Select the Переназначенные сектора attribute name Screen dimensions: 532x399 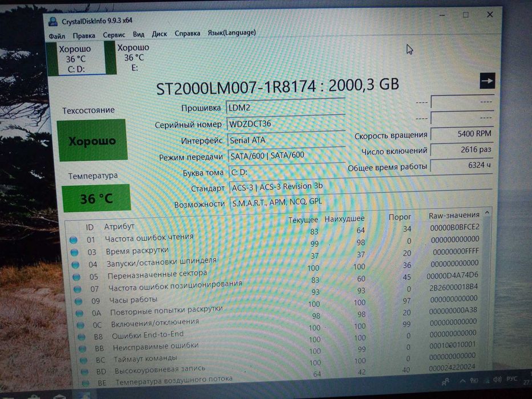point(157,274)
